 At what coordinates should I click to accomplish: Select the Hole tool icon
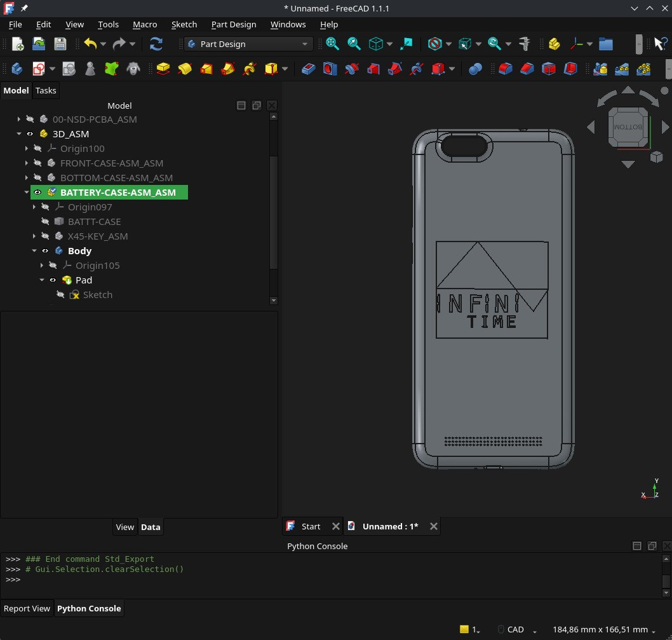(x=330, y=69)
